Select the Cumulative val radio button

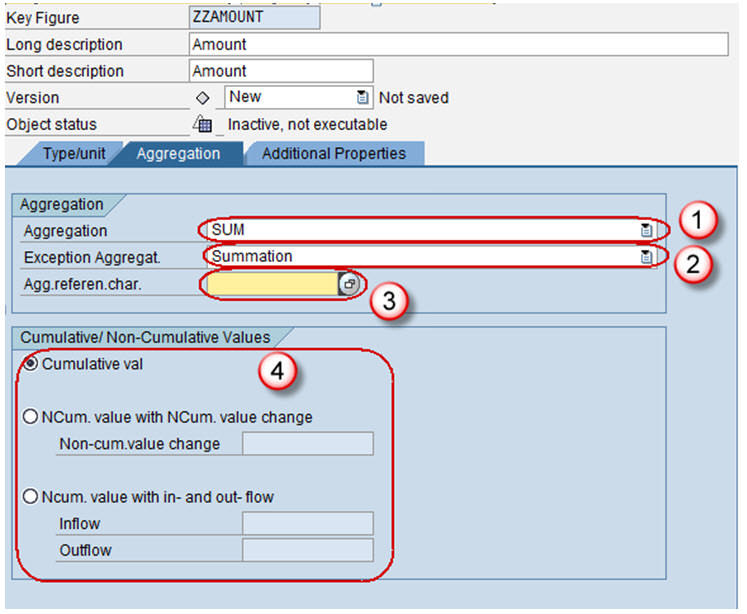[31, 364]
